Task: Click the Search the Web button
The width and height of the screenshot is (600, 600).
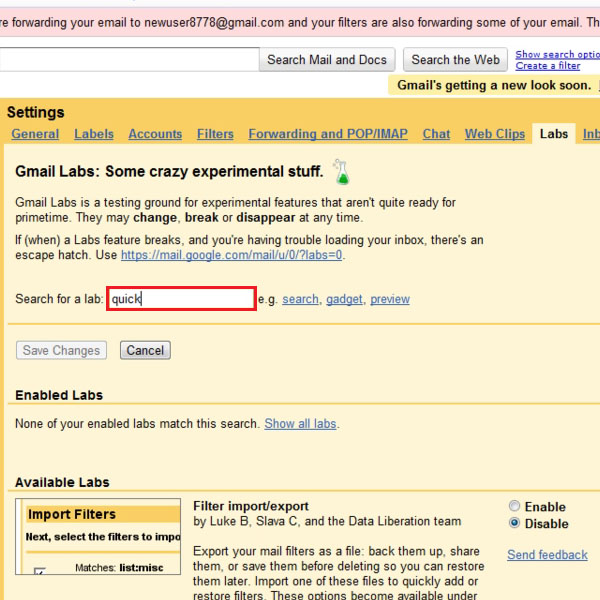Action: pos(455,60)
